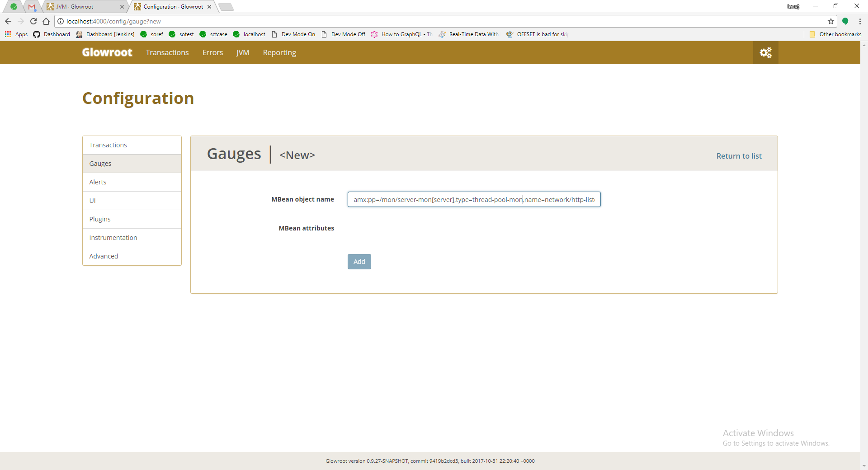Open the Glowroot configuration gear icon
This screenshot has width=868, height=470.
pyautogui.click(x=766, y=52)
